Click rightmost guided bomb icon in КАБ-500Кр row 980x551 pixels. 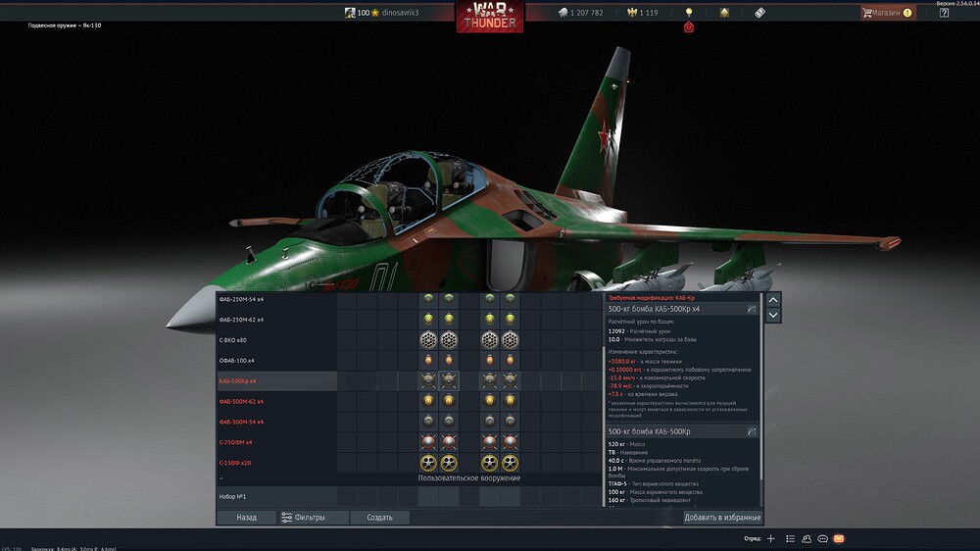(x=510, y=380)
